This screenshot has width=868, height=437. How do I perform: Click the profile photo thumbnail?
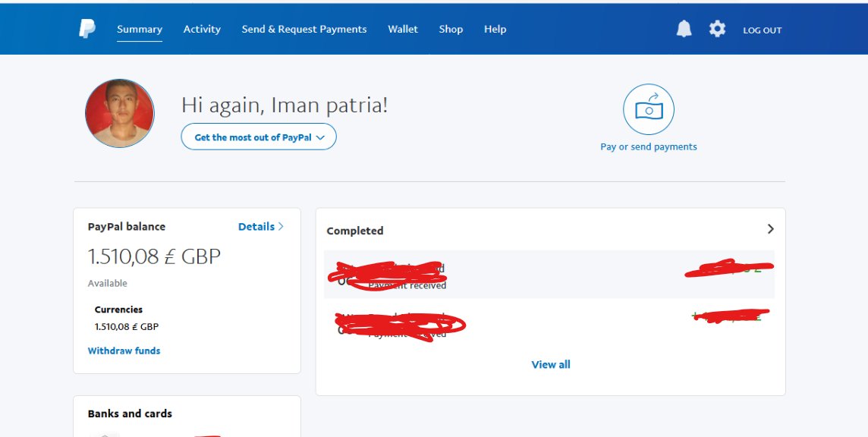click(x=120, y=114)
